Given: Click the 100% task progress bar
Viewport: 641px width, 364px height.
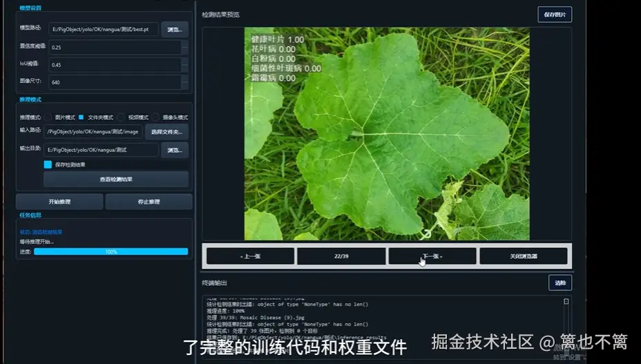Looking at the screenshot, I should [x=111, y=251].
